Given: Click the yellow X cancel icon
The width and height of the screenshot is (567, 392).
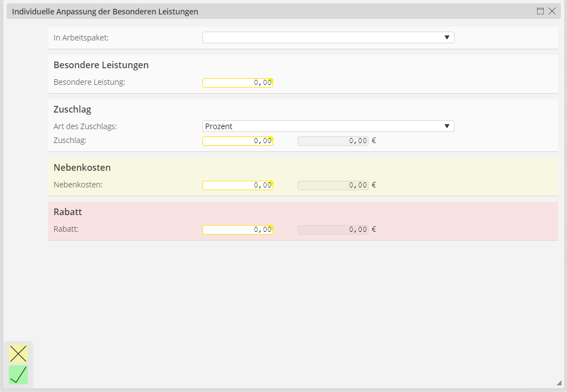Looking at the screenshot, I should tap(18, 354).
